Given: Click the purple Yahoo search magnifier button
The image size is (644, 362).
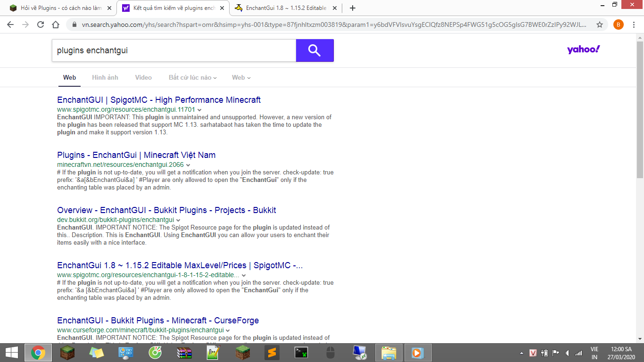Looking at the screenshot, I should [314, 50].
